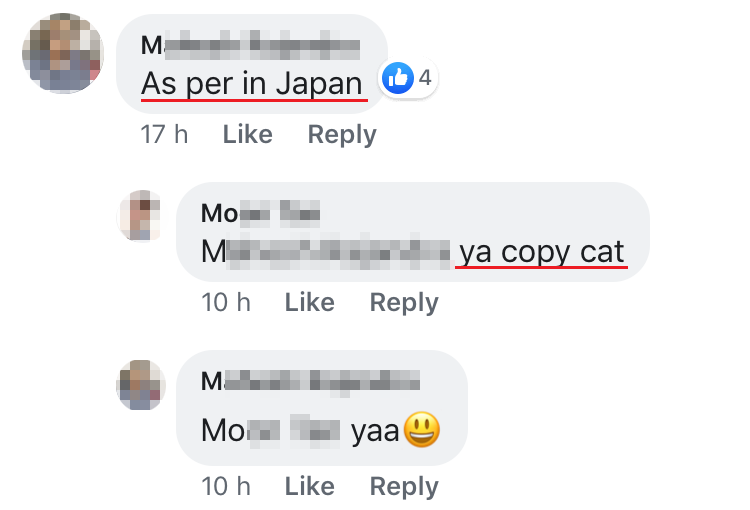The height and width of the screenshot is (510, 750).
Task: Open the 10 h timestamp under 'ya copy cat'
Action: 226,302
